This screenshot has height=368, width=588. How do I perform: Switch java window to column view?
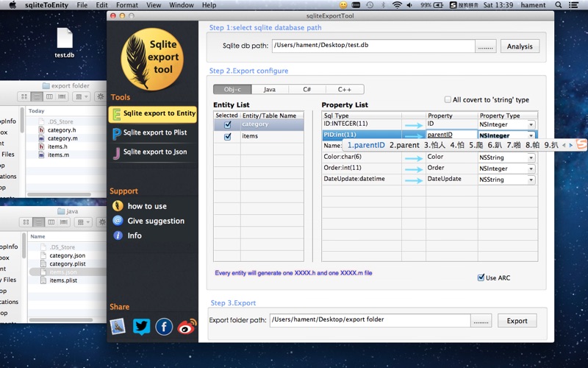point(51,222)
